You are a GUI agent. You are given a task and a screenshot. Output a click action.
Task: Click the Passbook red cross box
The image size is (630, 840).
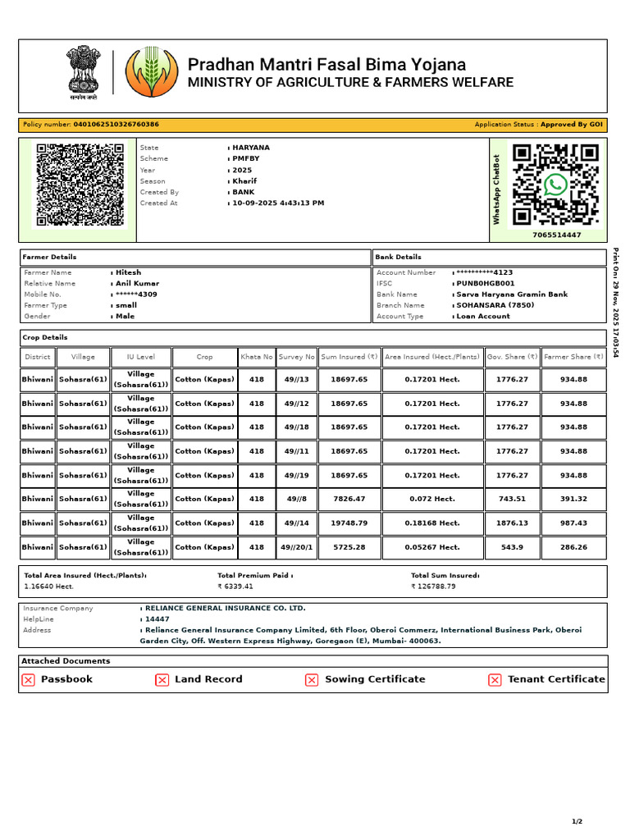coord(29,680)
